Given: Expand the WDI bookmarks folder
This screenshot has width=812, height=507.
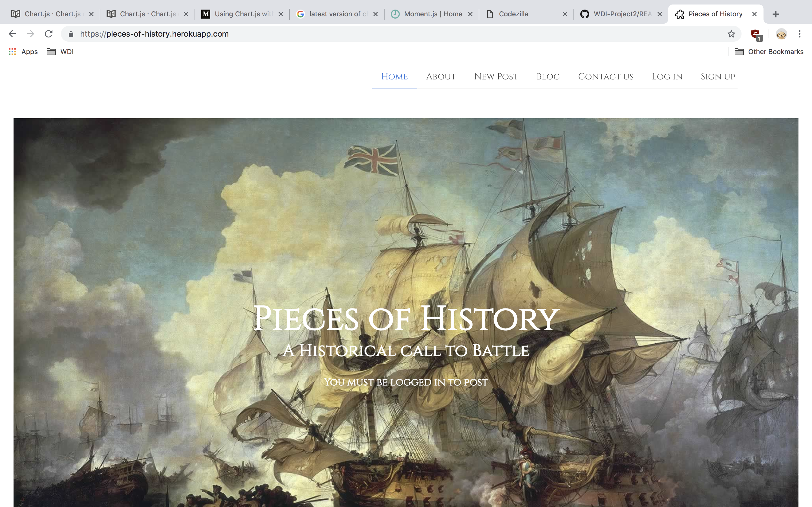Looking at the screenshot, I should pos(60,52).
